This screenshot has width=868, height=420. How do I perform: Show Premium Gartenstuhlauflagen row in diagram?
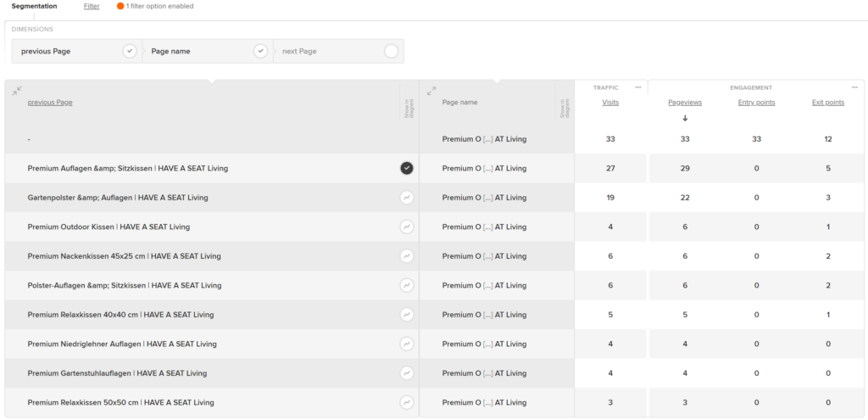click(407, 373)
